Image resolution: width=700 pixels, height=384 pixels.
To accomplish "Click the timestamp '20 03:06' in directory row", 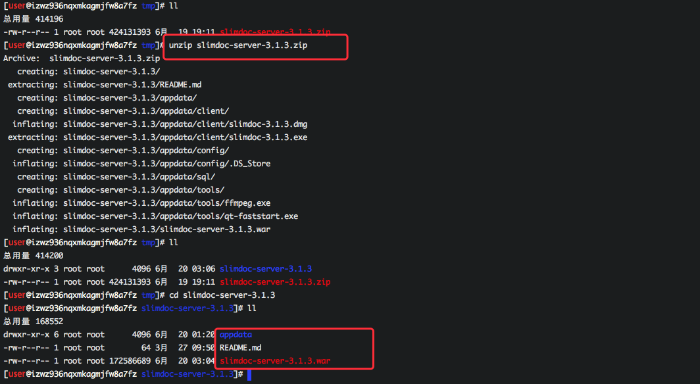I will point(196,269).
